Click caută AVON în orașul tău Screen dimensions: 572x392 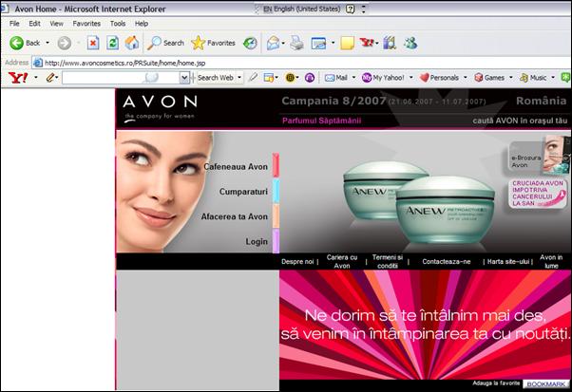[520, 121]
